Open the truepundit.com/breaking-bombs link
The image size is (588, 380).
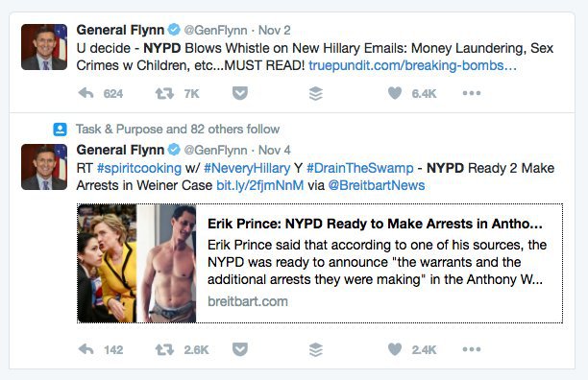point(412,65)
